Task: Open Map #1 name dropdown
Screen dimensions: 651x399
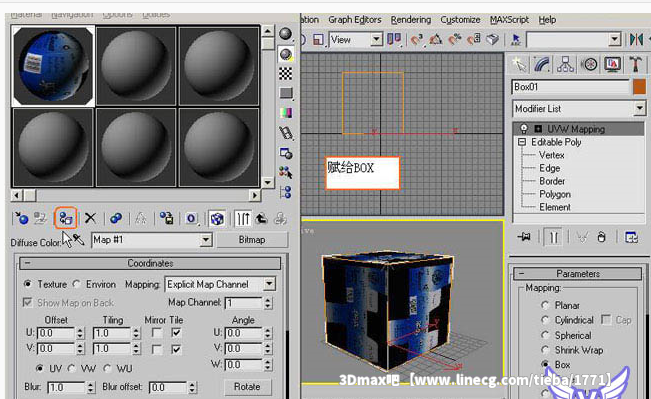Action: (206, 240)
